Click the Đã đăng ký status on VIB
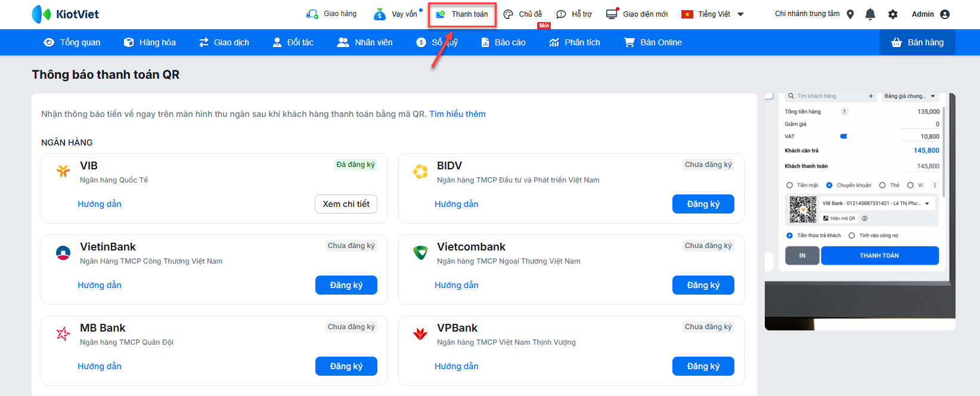This screenshot has height=396, width=980. pyautogui.click(x=355, y=165)
